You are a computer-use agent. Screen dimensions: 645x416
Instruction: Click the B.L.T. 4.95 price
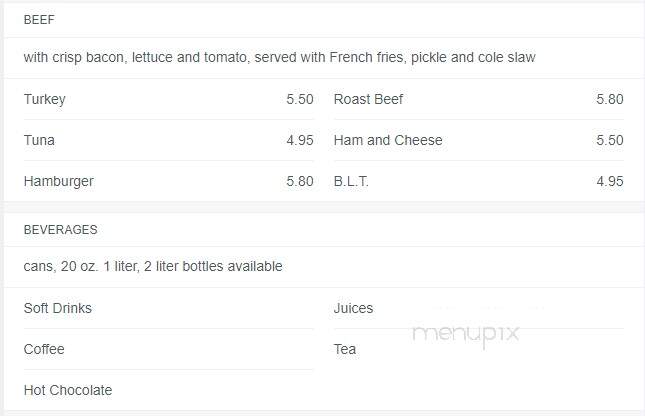tap(610, 181)
